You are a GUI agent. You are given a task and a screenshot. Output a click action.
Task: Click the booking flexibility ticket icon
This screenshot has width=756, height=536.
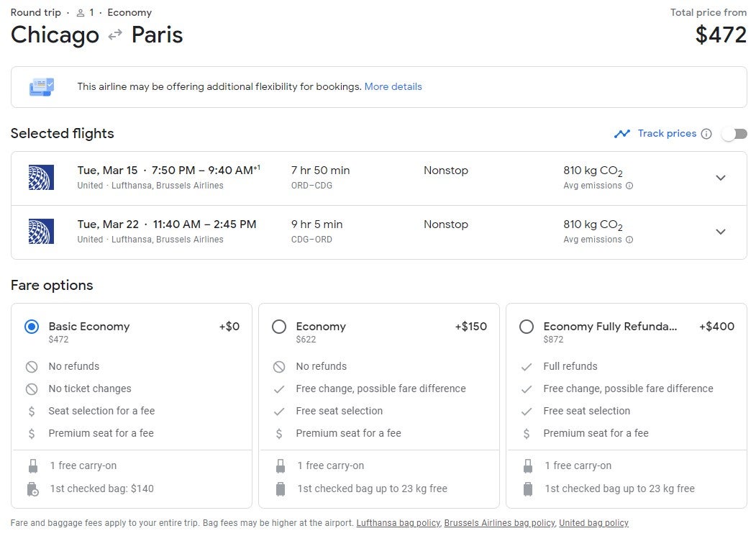tap(41, 87)
